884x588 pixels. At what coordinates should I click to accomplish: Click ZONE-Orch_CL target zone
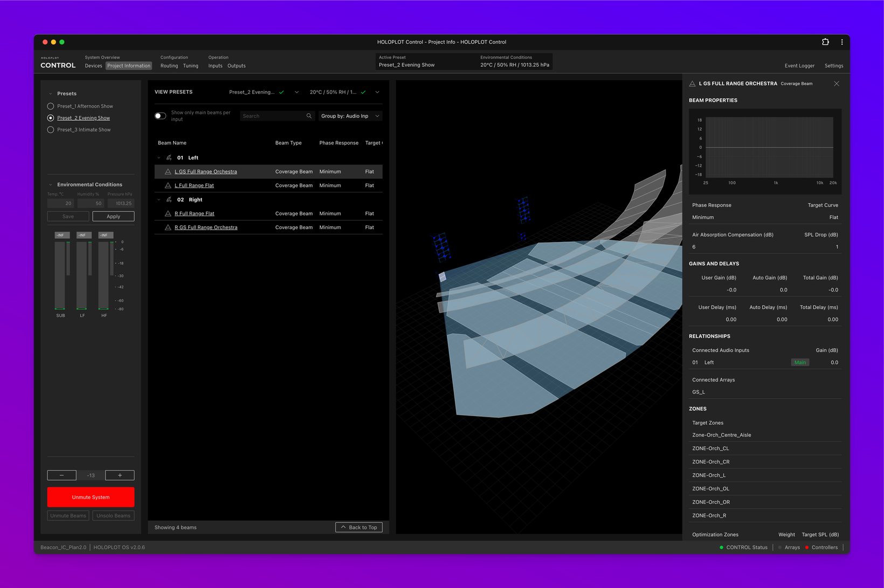pyautogui.click(x=765, y=448)
